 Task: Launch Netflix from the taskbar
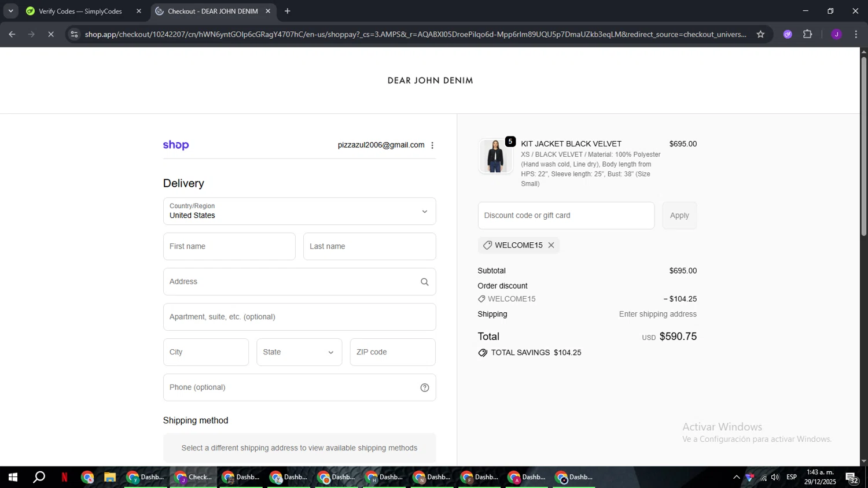pyautogui.click(x=64, y=477)
